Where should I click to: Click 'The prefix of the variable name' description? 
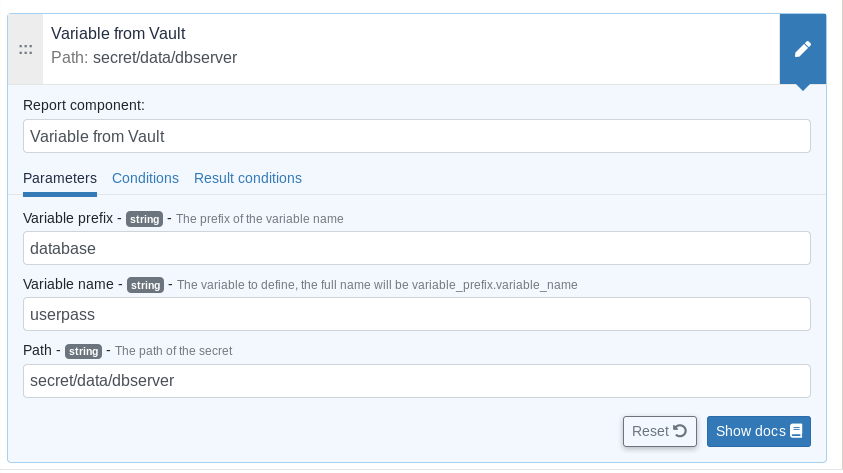260,219
